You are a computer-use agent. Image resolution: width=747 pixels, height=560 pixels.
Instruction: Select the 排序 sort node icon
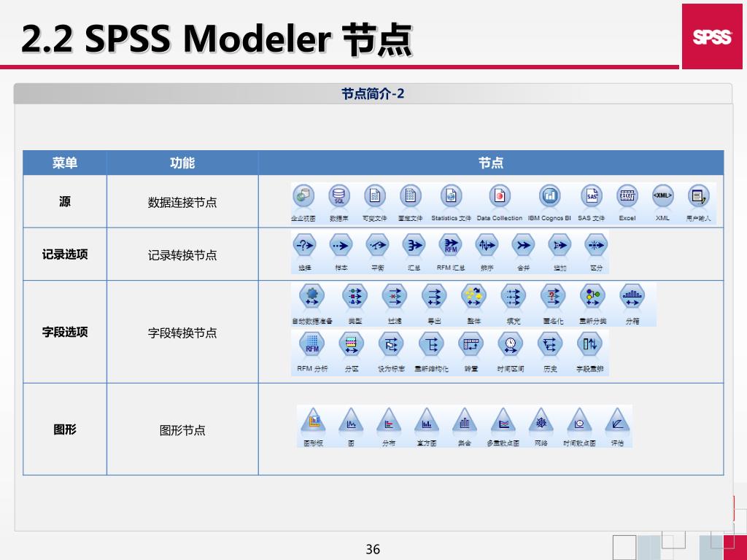tap(487, 246)
